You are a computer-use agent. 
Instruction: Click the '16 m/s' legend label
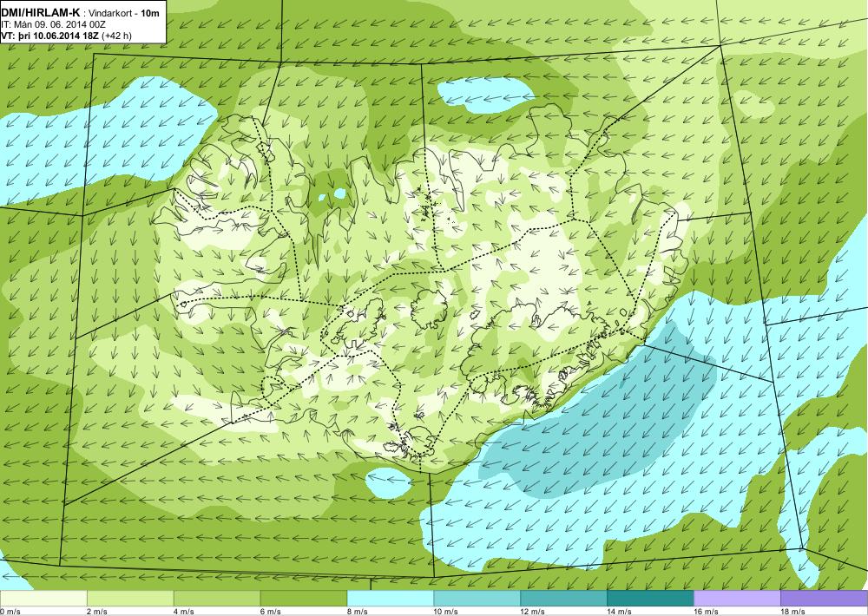[x=707, y=612]
